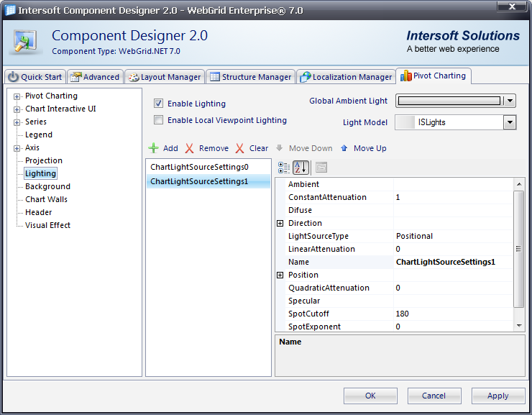
Task: Sort the property grid alphabetically
Action: click(x=301, y=168)
